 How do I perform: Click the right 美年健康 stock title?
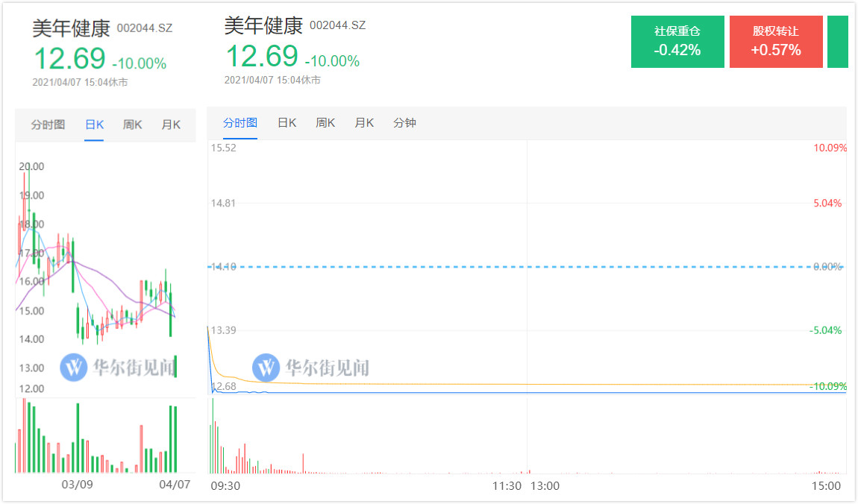(264, 25)
